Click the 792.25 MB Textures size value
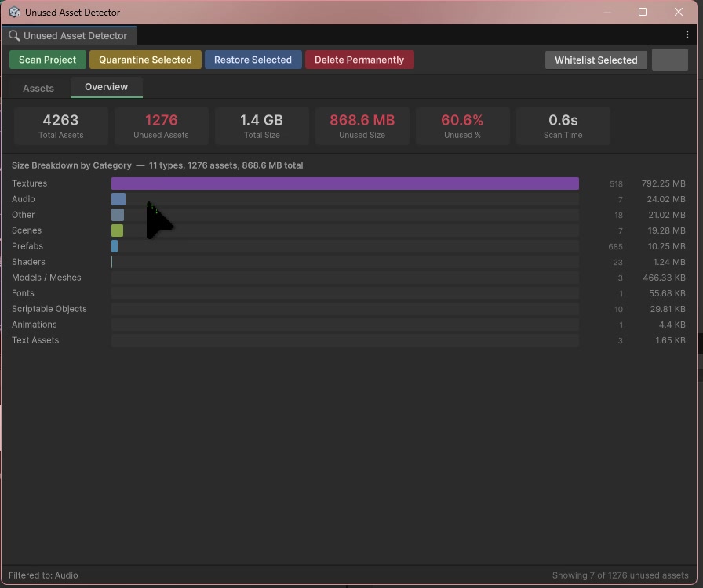This screenshot has height=588, width=703. tap(663, 183)
